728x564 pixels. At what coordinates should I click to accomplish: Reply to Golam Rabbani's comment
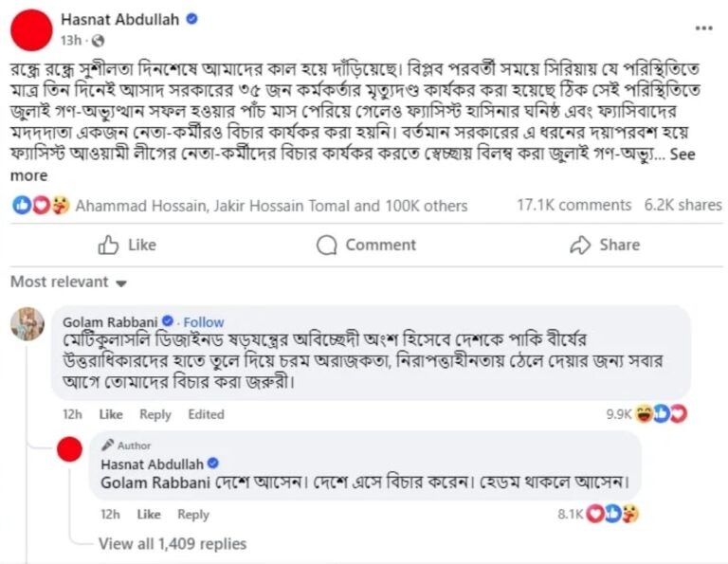click(x=155, y=414)
